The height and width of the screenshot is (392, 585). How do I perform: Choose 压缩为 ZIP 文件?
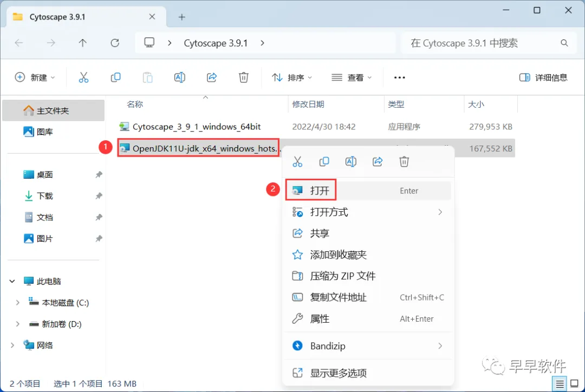click(368, 276)
